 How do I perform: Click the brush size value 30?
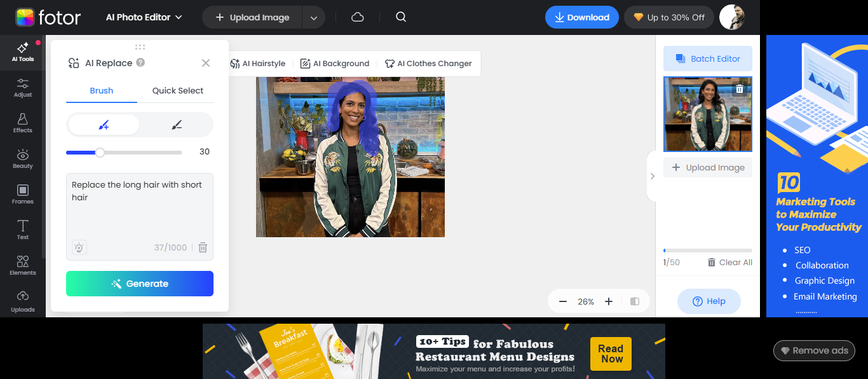coord(205,151)
